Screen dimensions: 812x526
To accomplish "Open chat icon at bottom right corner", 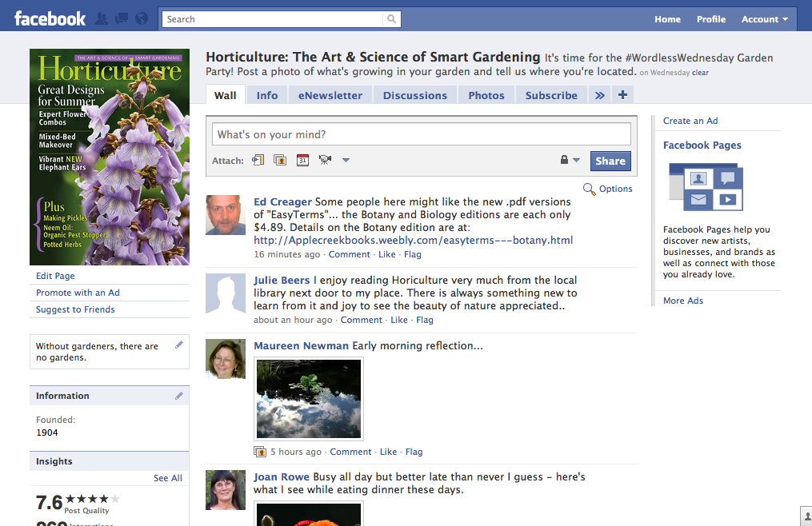I will click(x=807, y=516).
